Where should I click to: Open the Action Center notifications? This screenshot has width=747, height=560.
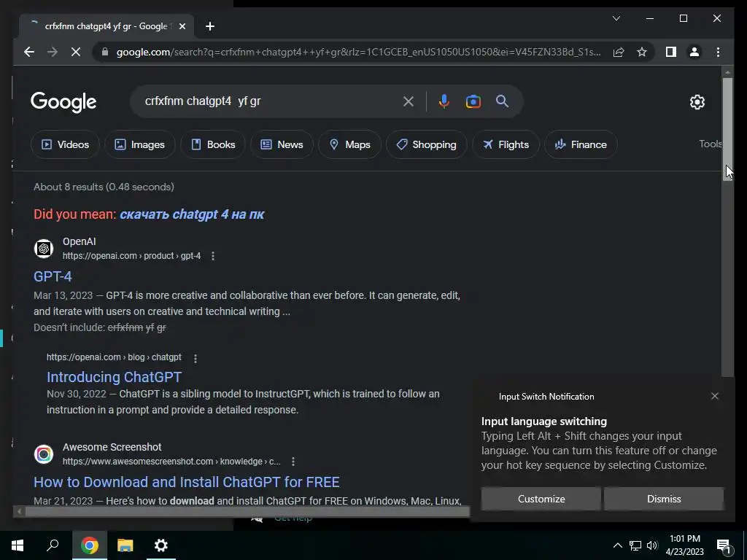724,545
